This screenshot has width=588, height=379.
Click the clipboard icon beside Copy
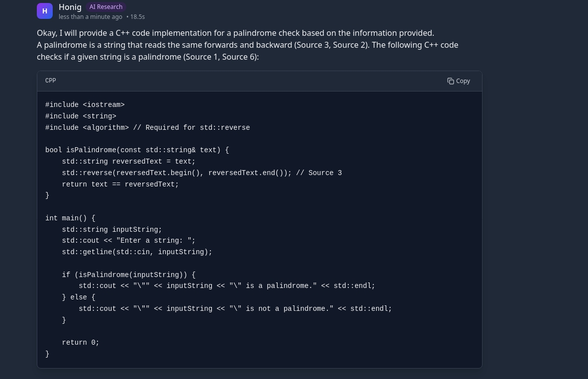450,81
